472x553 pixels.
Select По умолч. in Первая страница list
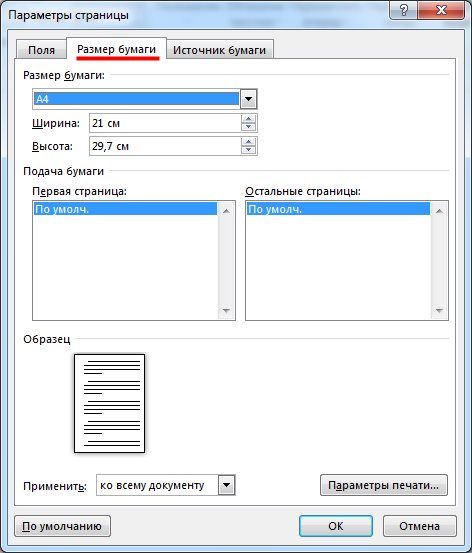point(125,209)
